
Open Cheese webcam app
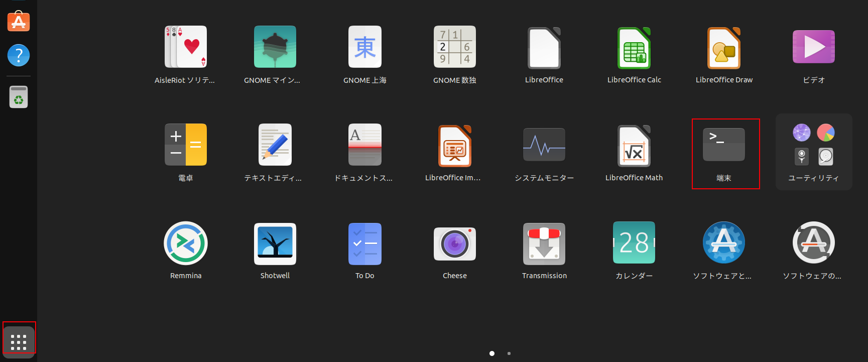[x=455, y=244]
